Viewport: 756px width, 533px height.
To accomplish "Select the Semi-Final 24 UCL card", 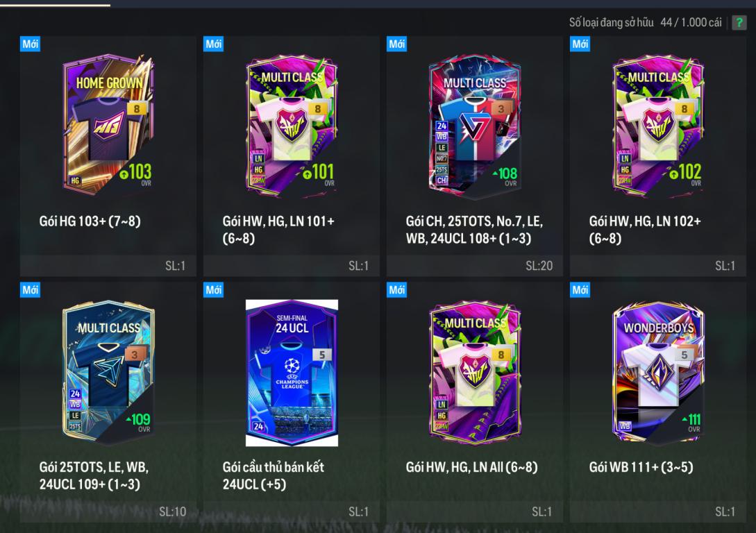I will pyautogui.click(x=292, y=373).
